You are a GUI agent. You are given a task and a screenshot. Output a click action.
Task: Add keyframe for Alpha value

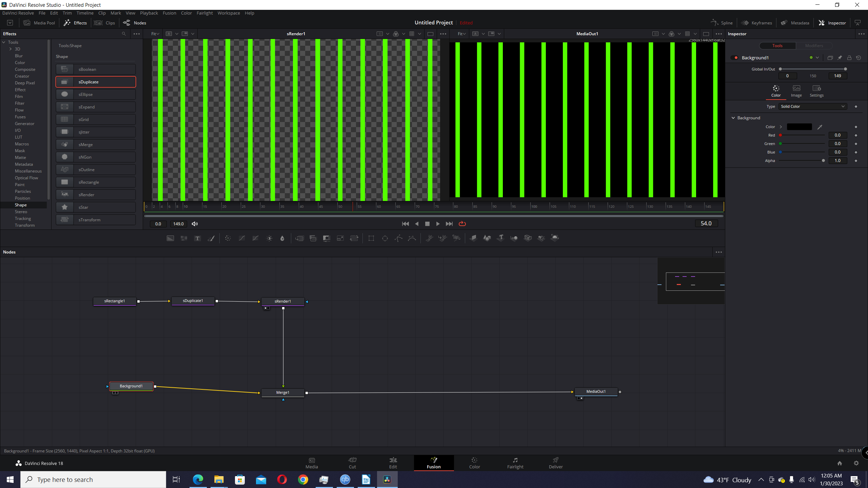click(x=856, y=161)
